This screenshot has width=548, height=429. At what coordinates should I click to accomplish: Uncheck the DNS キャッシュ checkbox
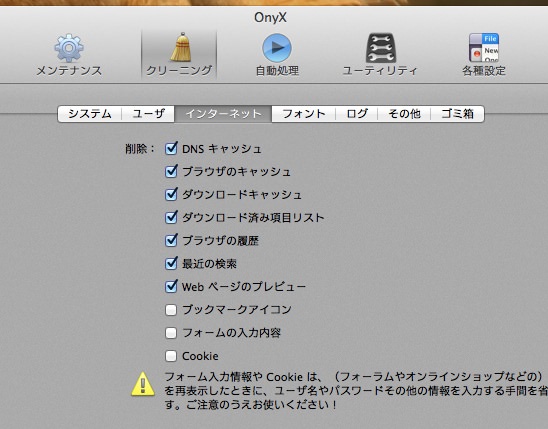tap(171, 149)
